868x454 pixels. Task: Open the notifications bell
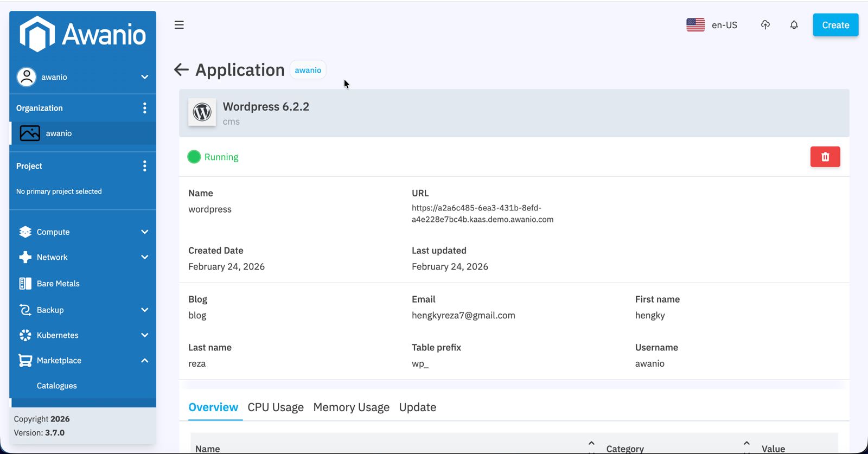point(794,25)
